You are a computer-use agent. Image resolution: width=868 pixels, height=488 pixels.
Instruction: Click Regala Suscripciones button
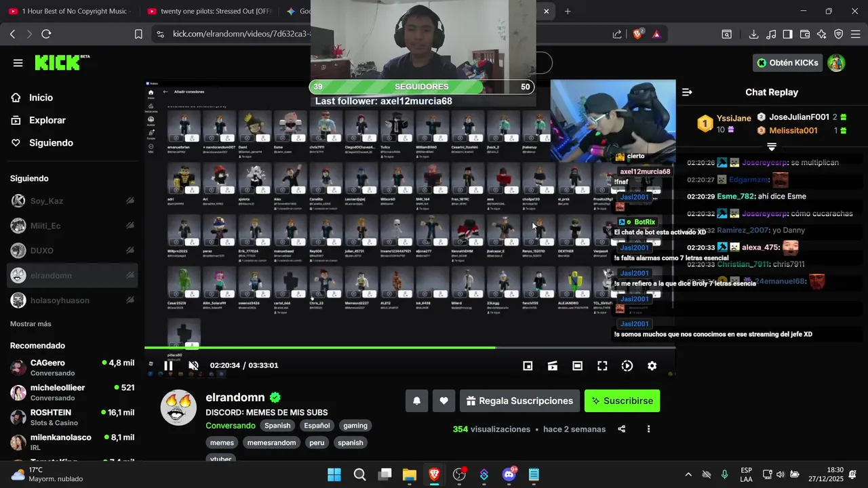(x=519, y=401)
